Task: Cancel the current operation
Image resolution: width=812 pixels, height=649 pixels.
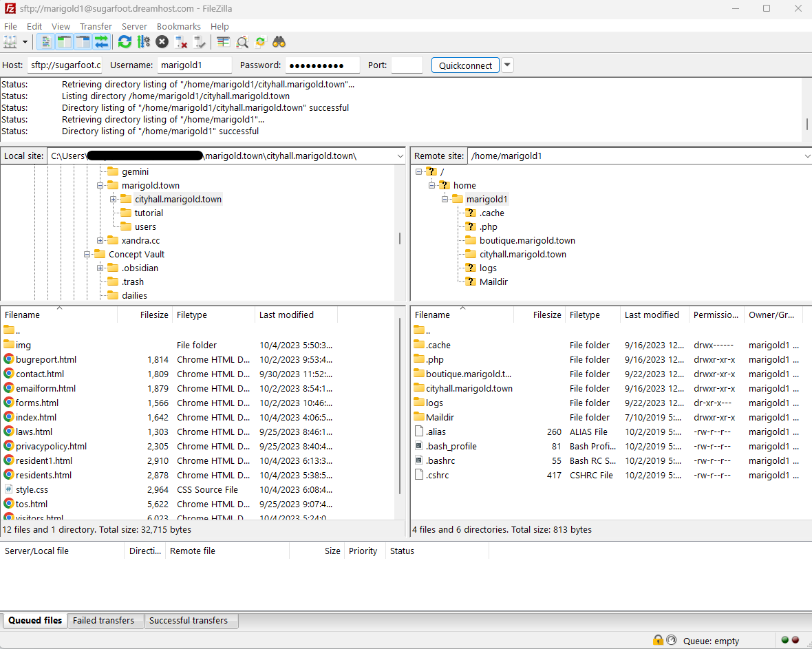Action: (162, 42)
